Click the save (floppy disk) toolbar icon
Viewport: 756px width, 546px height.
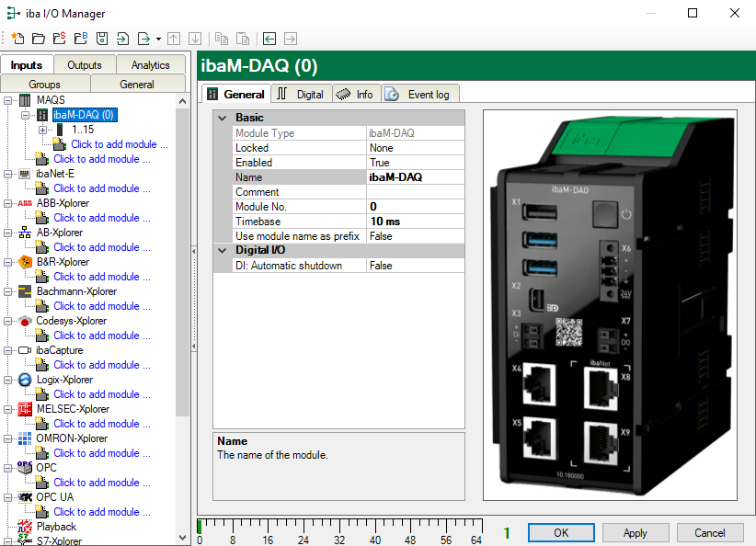[101, 39]
